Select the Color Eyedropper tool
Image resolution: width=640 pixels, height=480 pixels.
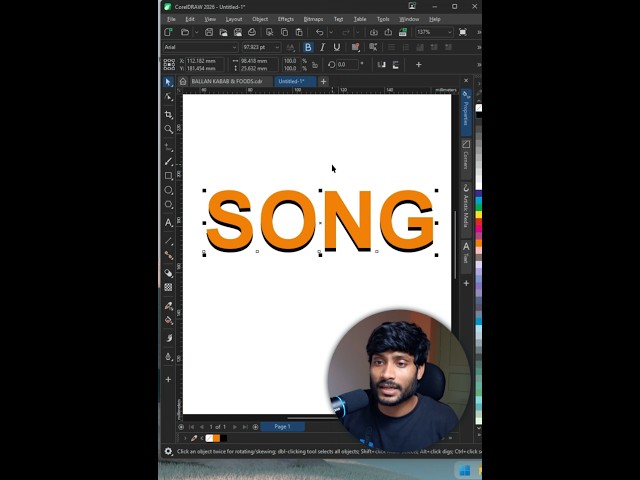168,306
